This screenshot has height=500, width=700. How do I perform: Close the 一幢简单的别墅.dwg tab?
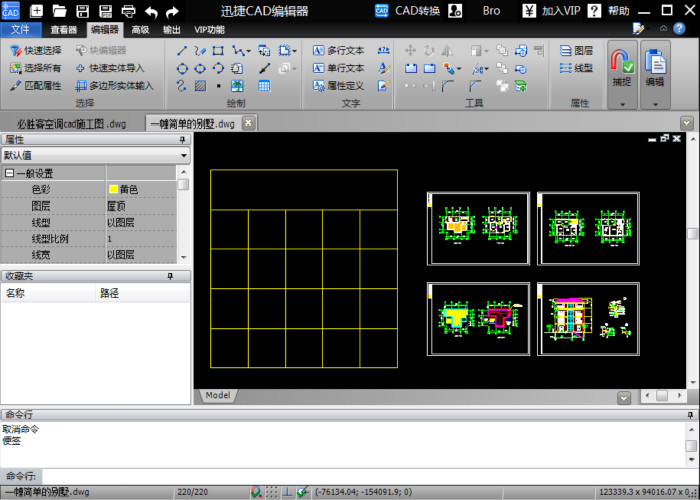(249, 123)
